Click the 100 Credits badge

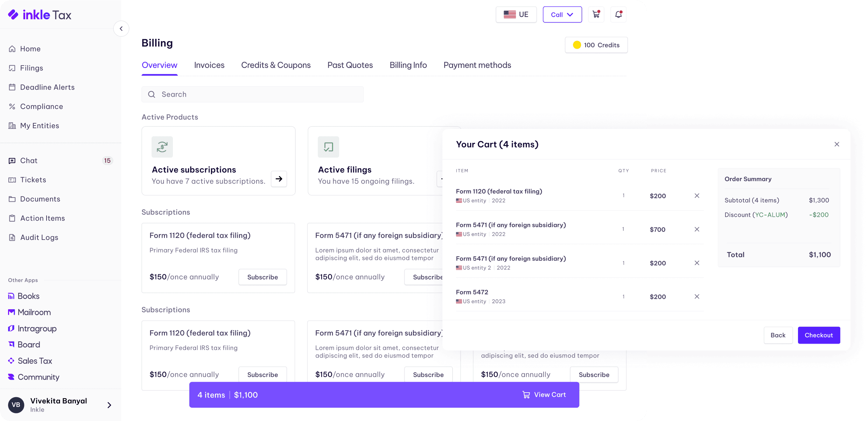(596, 45)
